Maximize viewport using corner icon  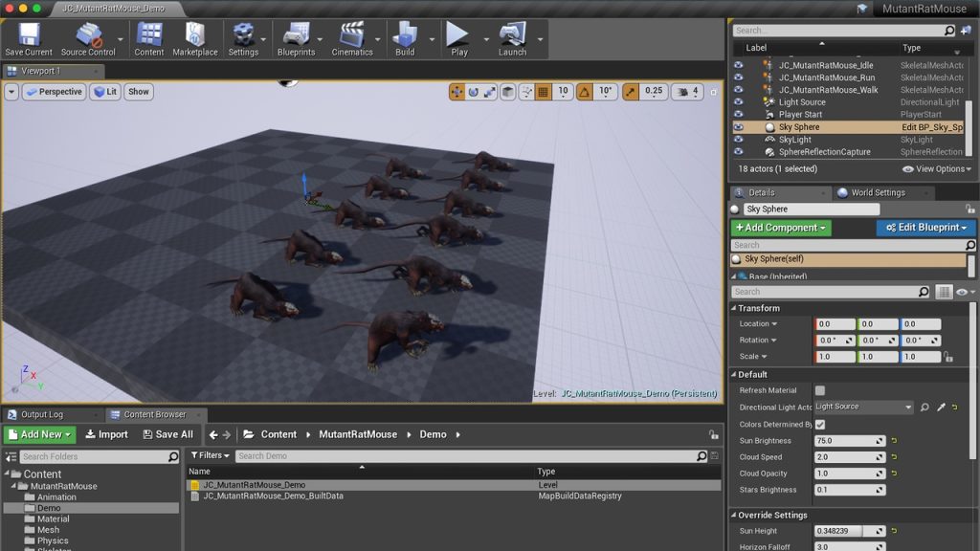(x=713, y=92)
